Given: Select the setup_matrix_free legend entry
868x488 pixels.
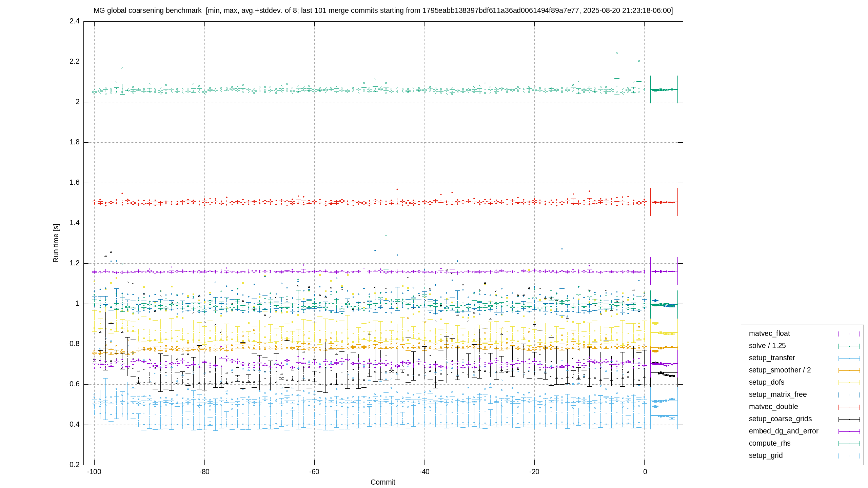Looking at the screenshot, I should [777, 394].
